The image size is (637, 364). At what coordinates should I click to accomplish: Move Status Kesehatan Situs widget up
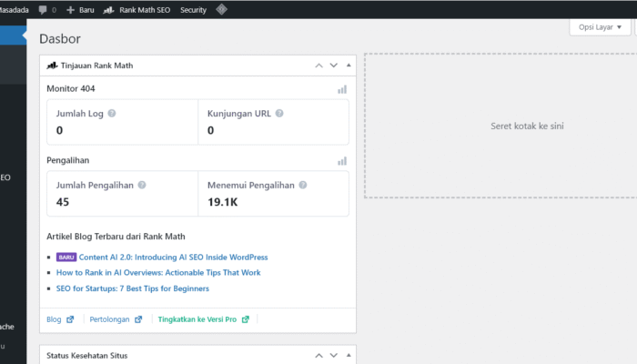[318, 356]
